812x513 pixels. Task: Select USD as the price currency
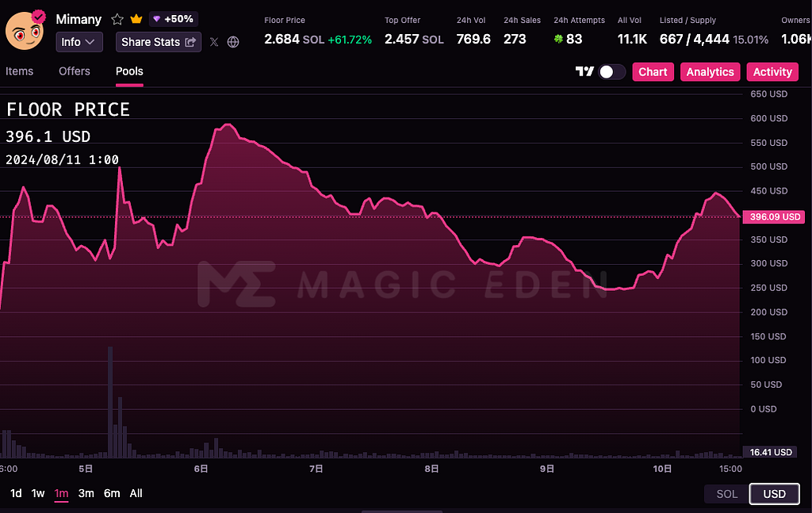pyautogui.click(x=774, y=494)
